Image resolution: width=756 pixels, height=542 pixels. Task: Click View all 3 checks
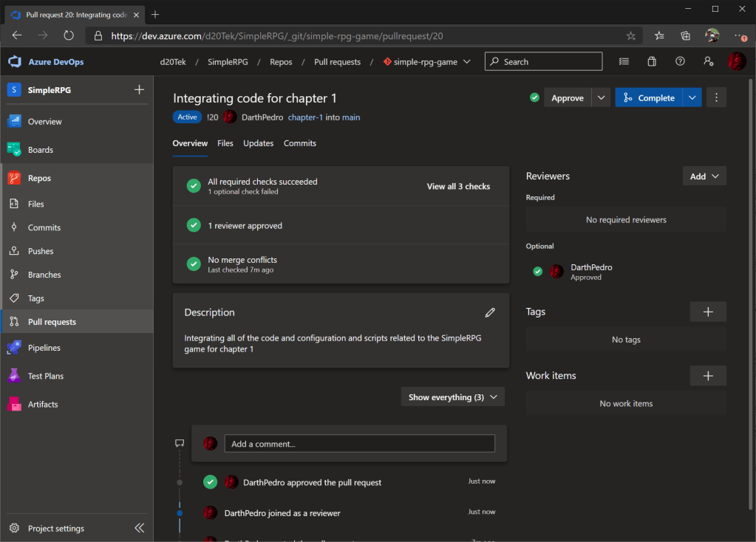coord(458,186)
